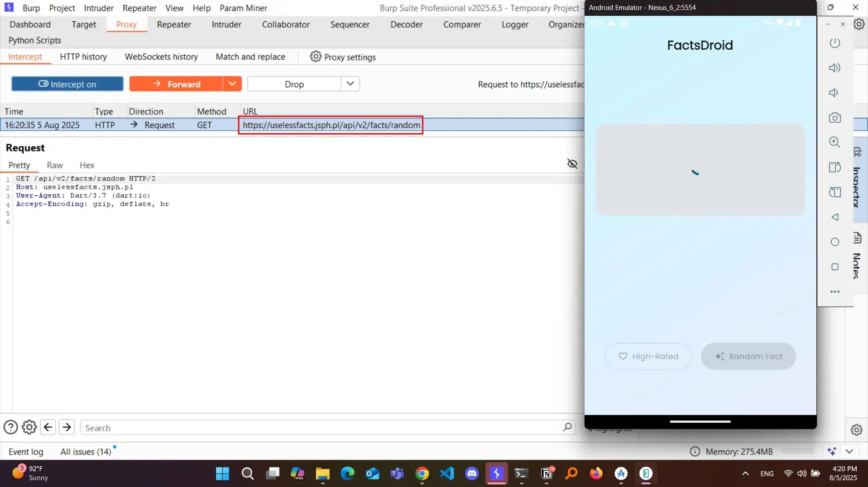Click the emulator zoom magnifier icon
The image size is (868, 487).
tap(835, 142)
